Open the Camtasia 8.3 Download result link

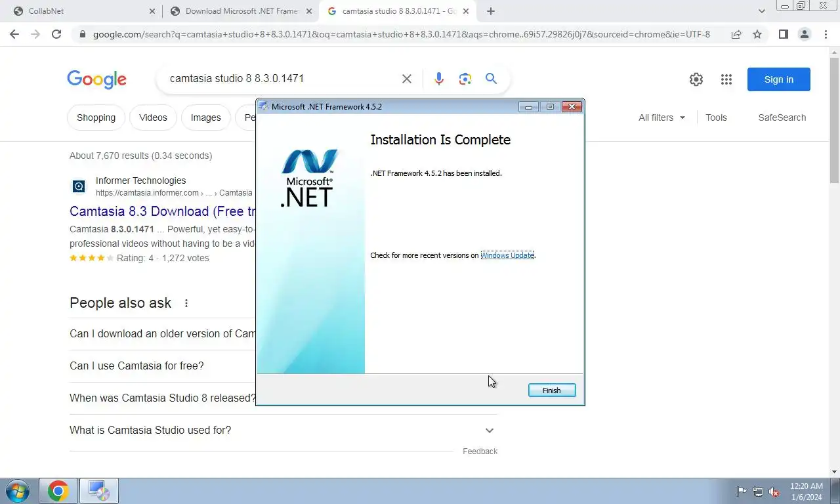tap(163, 211)
